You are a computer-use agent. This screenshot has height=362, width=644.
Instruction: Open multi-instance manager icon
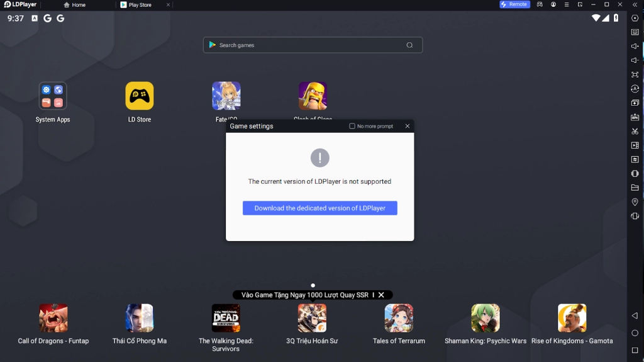[635, 103]
